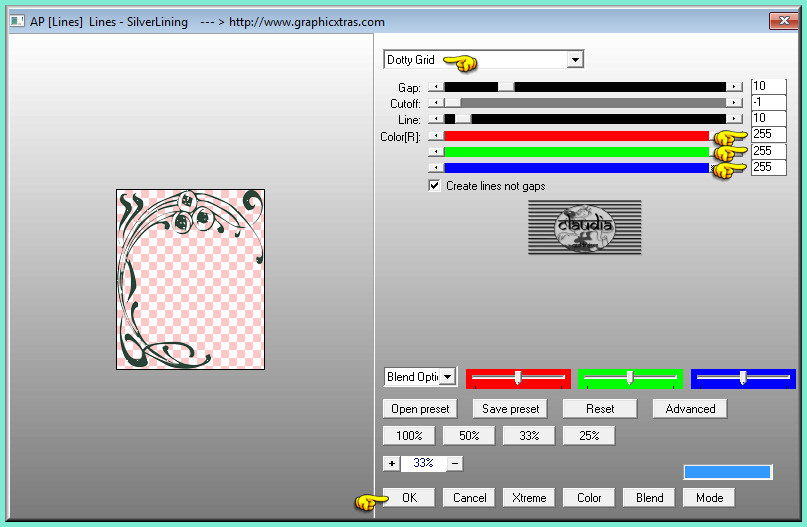Click the Gap slider left arrow
Image resolution: width=807 pixels, height=527 pixels.
pos(436,87)
